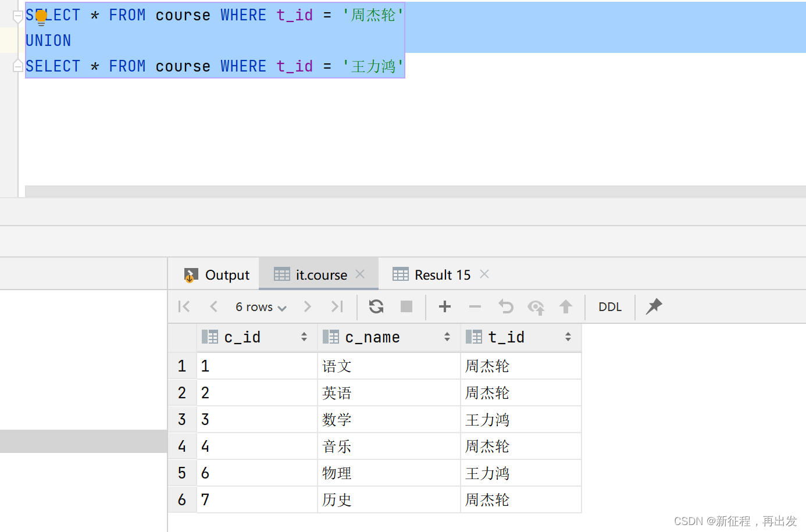Collapse the first SELECT statement fold marker

(x=18, y=17)
